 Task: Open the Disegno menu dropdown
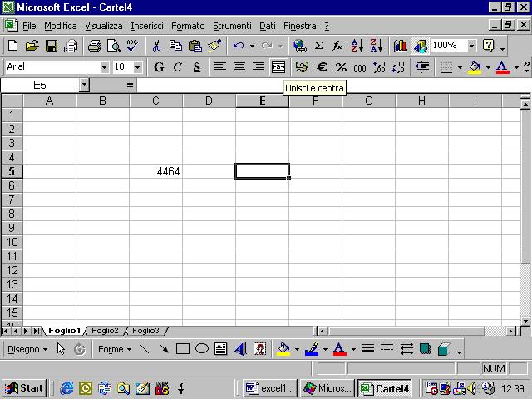pos(27,349)
